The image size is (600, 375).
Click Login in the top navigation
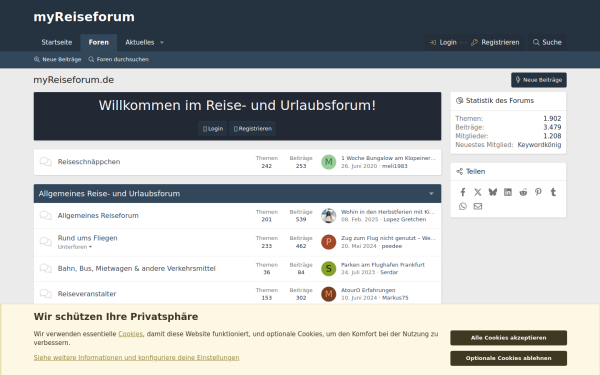pos(443,42)
